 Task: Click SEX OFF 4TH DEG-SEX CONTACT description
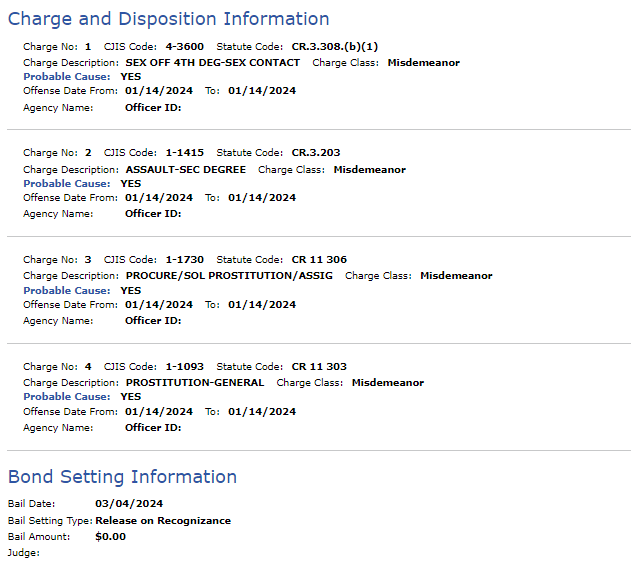pos(212,63)
